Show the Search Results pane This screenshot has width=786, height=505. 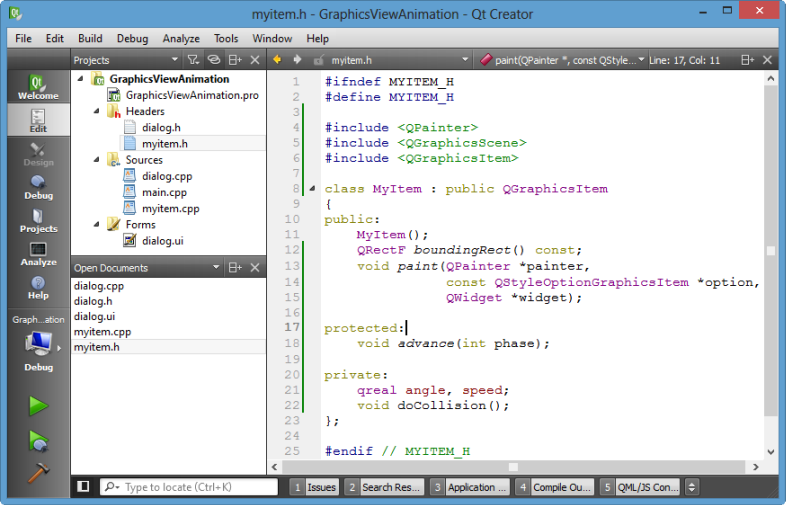click(x=385, y=487)
